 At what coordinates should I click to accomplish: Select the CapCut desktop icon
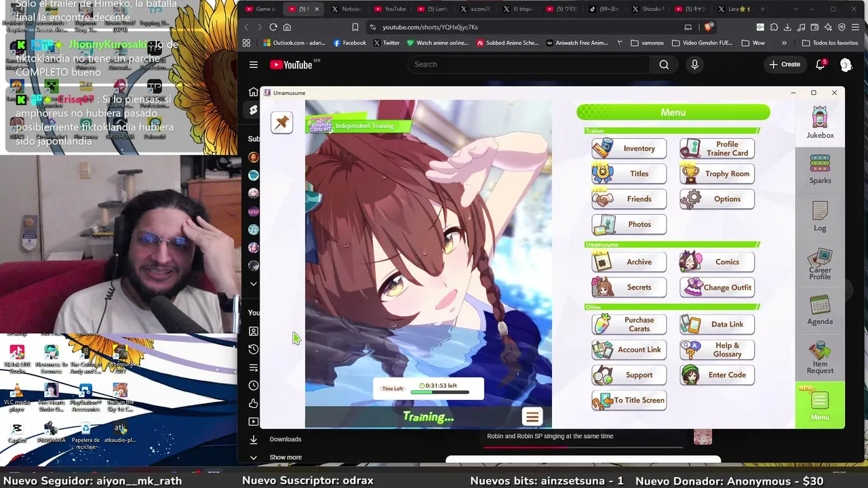tap(18, 433)
